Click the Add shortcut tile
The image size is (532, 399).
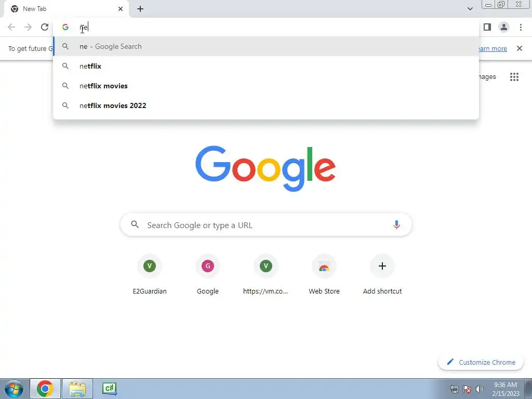tap(382, 275)
